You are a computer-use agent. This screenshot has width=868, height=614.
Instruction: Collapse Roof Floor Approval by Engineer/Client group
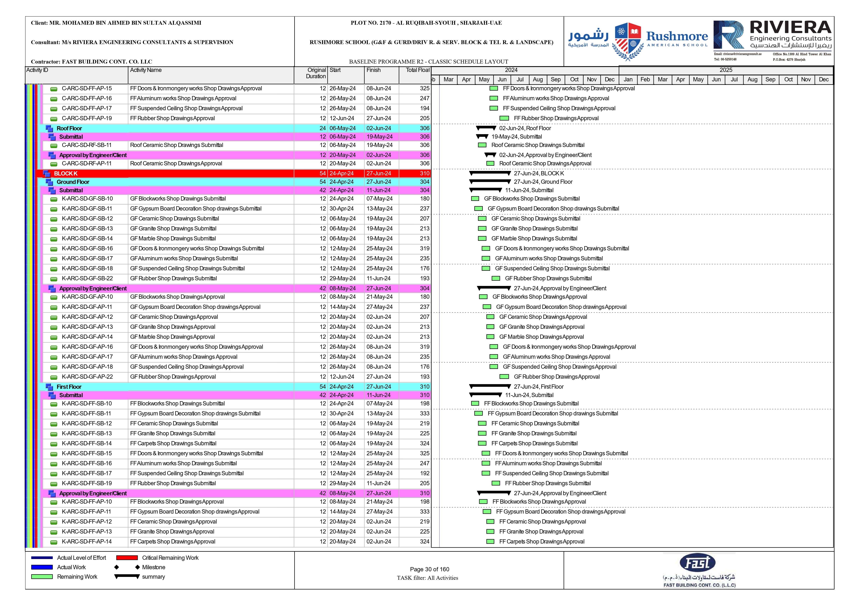coord(52,155)
